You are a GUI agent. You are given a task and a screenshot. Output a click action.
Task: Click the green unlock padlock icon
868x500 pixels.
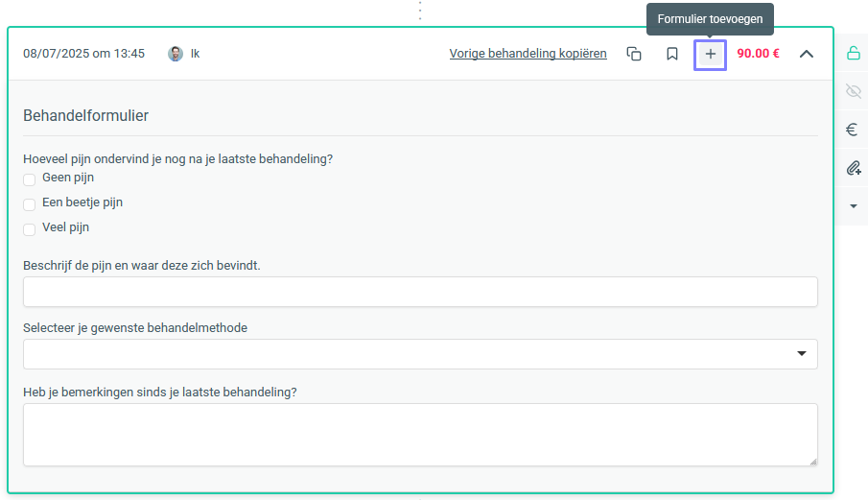tap(854, 53)
